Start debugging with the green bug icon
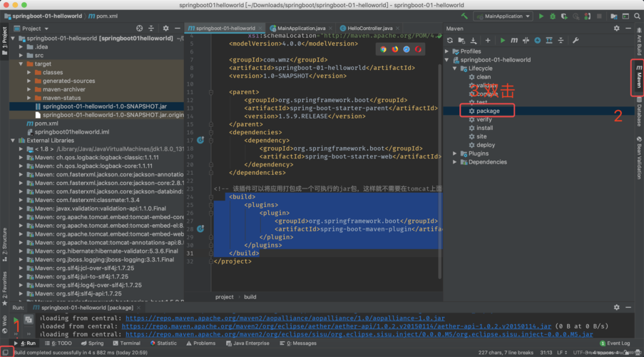The image size is (644, 357). pos(553,16)
